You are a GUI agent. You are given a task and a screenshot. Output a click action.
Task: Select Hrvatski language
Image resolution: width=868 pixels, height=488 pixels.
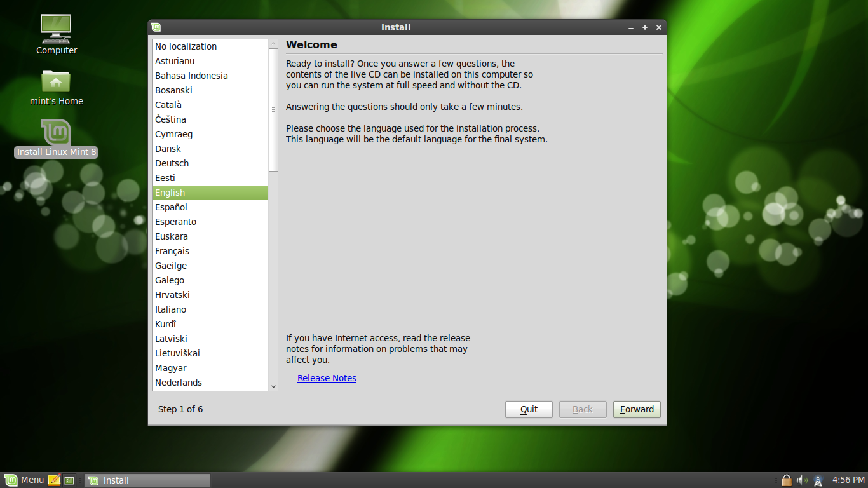210,295
